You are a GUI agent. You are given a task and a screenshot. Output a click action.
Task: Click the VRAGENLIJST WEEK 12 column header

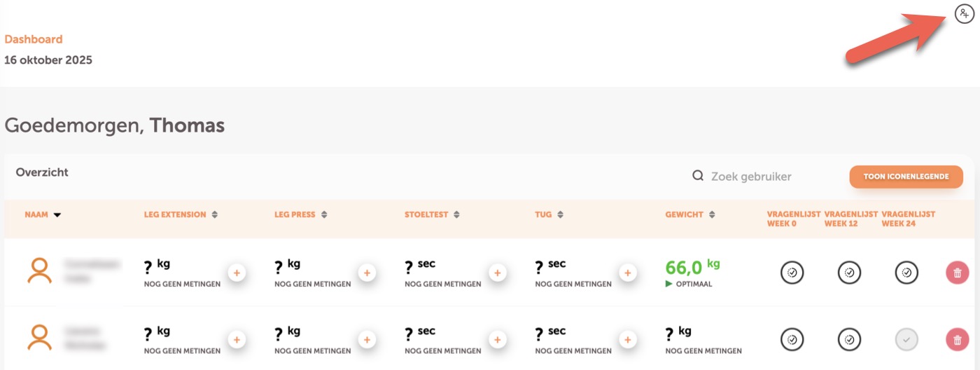click(850, 219)
